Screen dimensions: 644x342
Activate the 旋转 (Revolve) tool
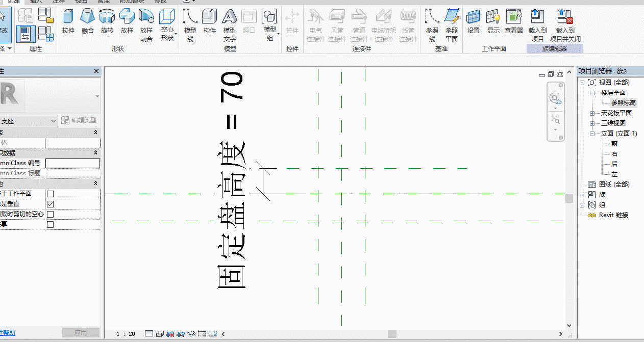tap(107, 22)
